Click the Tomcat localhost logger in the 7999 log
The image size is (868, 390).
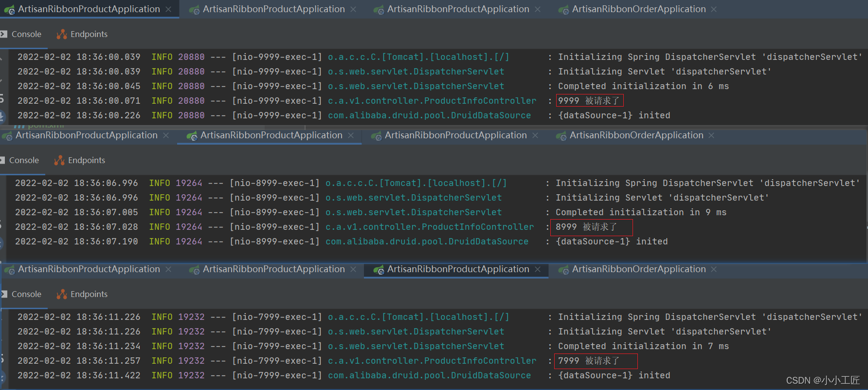tap(418, 317)
